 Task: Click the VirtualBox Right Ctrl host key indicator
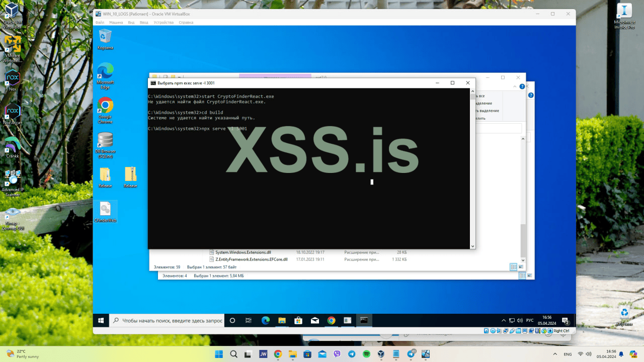tap(561, 331)
